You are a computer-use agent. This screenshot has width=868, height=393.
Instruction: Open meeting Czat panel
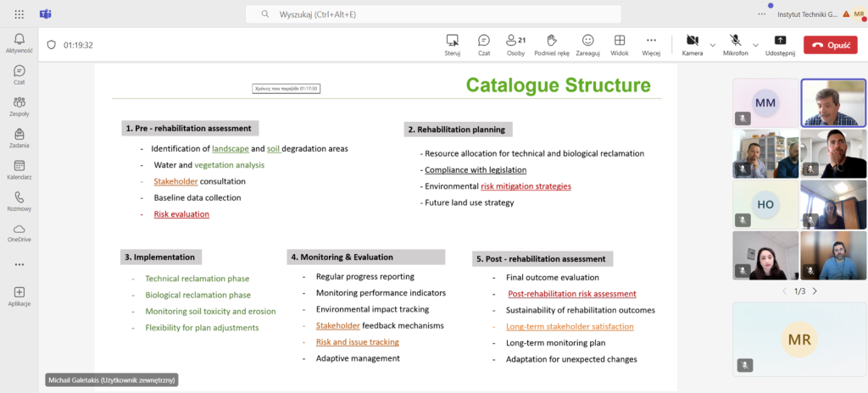[x=484, y=45]
